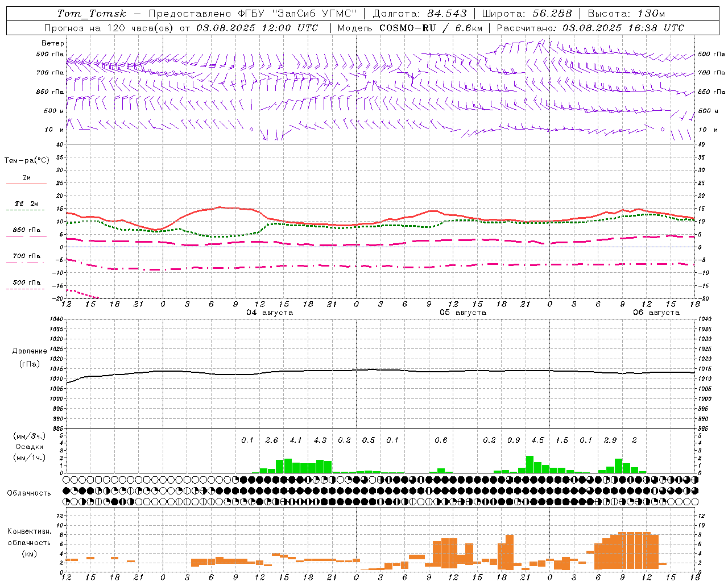Click the Тем-ра(°C) temperature panel label
This screenshot has width=728, height=582.
(27, 161)
